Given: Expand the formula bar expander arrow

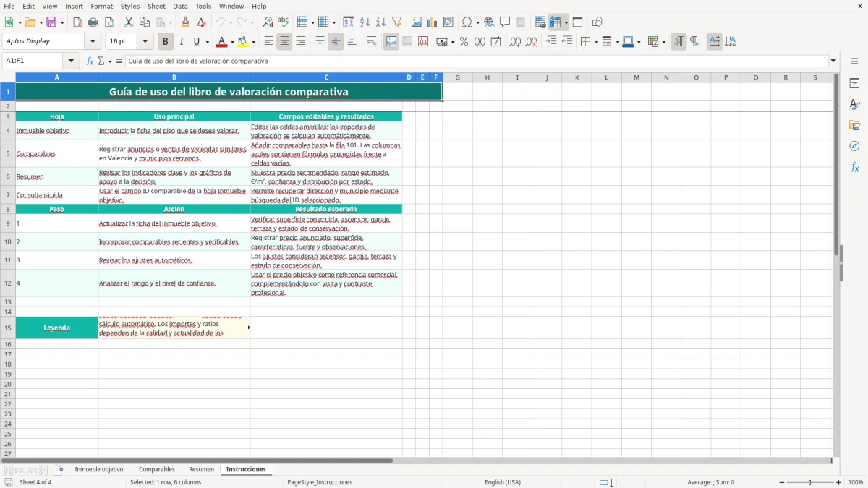Looking at the screenshot, I should [833, 61].
